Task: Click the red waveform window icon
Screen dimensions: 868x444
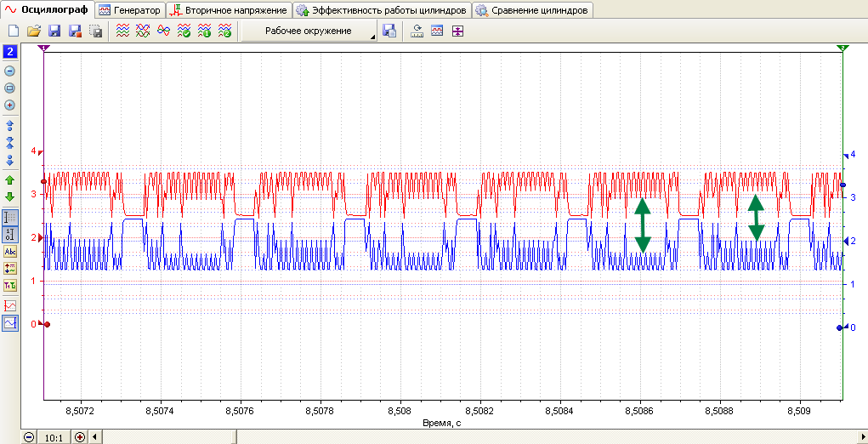Action: [437, 31]
